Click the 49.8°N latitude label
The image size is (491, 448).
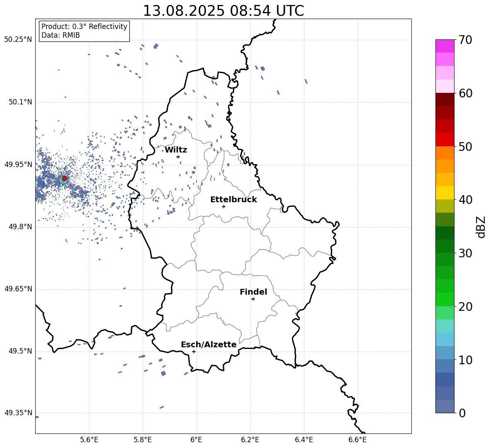pyautogui.click(x=20, y=227)
